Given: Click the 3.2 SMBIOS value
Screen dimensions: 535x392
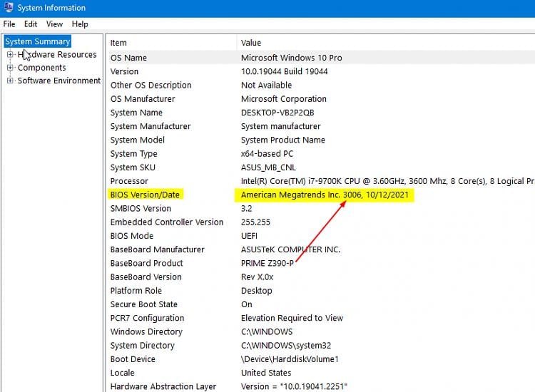Looking at the screenshot, I should pyautogui.click(x=246, y=208).
